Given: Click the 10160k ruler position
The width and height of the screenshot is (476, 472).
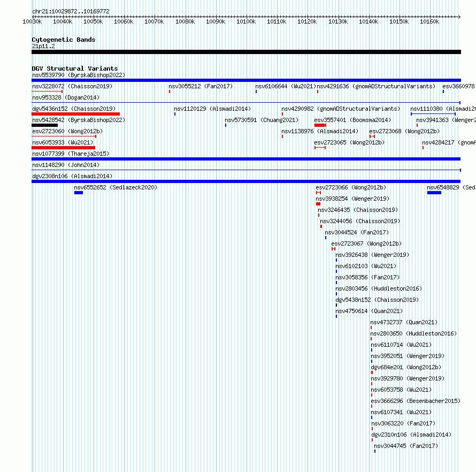Looking at the screenshot, I should pyautogui.click(x=429, y=21).
